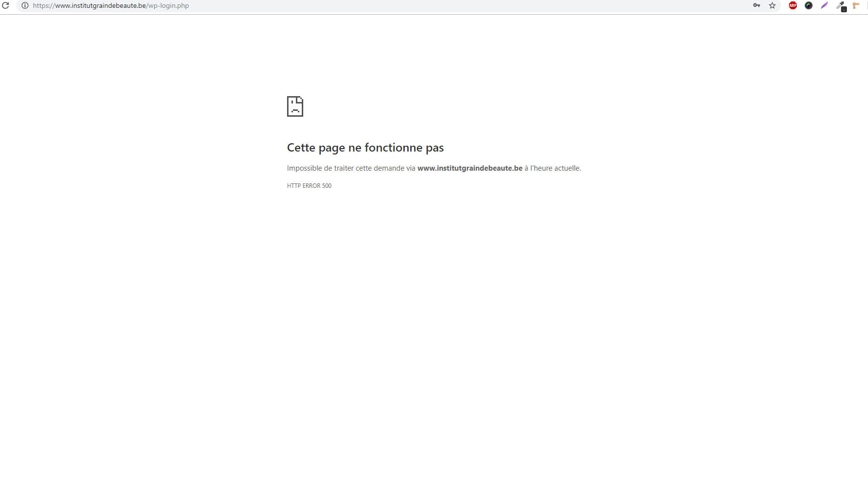Reload the page with the refresh button
This screenshot has width=868, height=488.
(x=6, y=5)
